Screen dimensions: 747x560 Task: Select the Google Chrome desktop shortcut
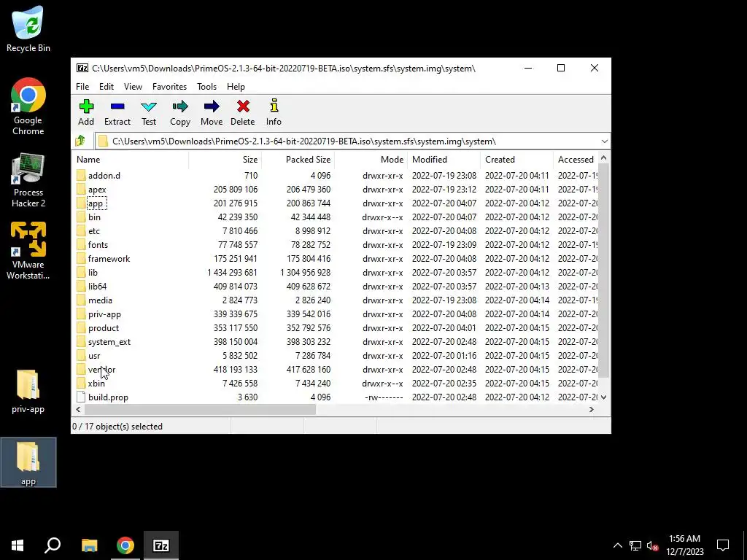point(28,106)
